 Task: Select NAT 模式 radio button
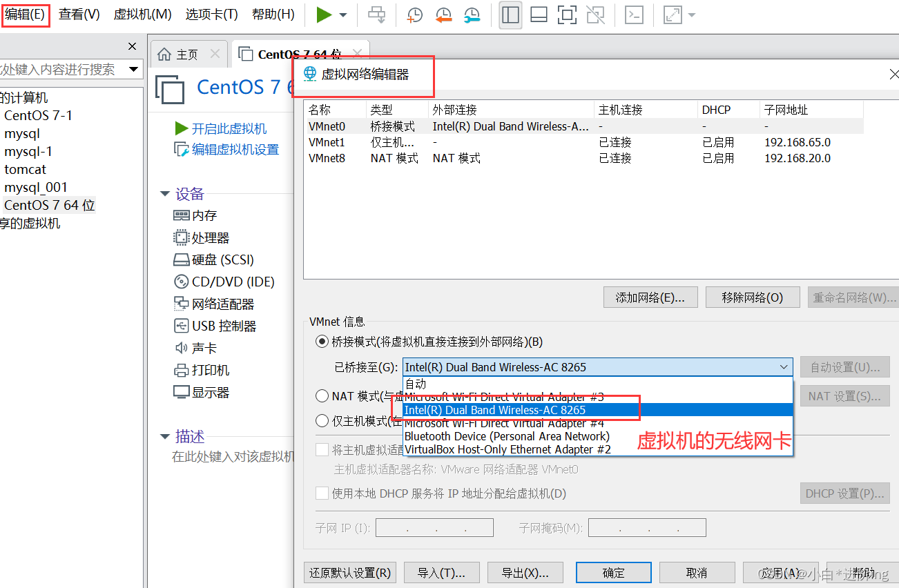[x=322, y=396]
